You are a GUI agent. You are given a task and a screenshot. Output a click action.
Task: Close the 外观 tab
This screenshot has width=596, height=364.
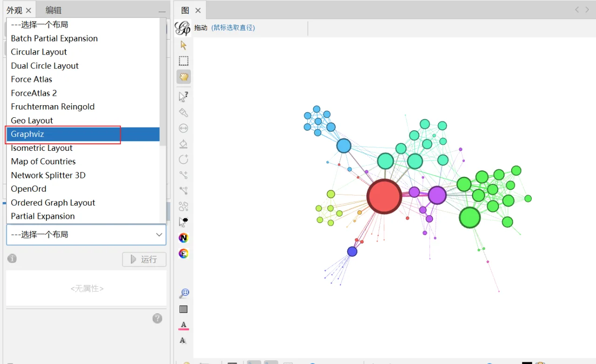point(29,10)
